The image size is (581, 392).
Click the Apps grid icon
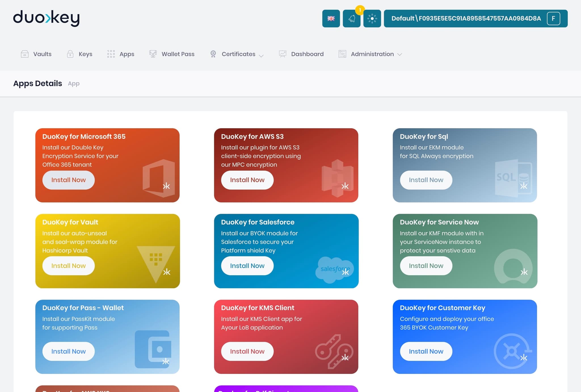pyautogui.click(x=111, y=54)
